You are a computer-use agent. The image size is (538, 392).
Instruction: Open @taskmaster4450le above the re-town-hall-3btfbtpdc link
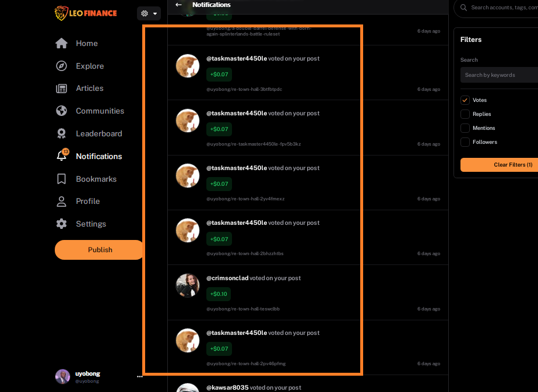click(x=237, y=59)
